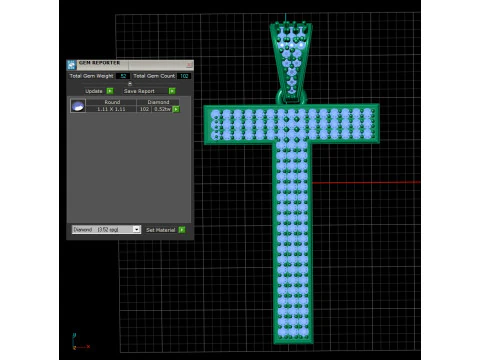Click the Total Gem Weight value field
This screenshot has width=480, height=360.
click(123, 76)
